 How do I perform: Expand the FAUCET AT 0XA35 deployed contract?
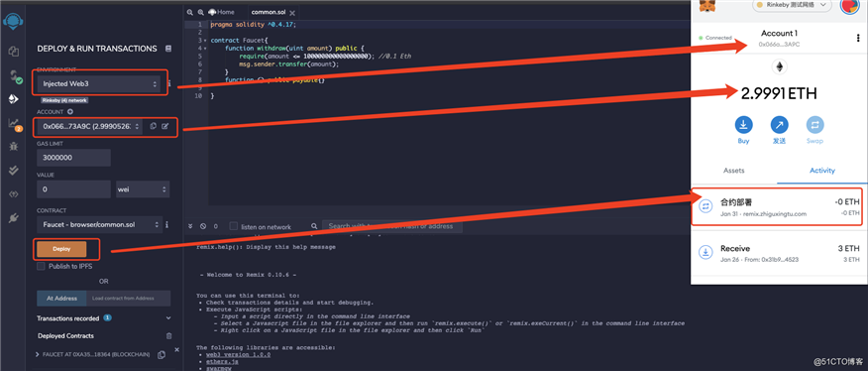coord(38,354)
